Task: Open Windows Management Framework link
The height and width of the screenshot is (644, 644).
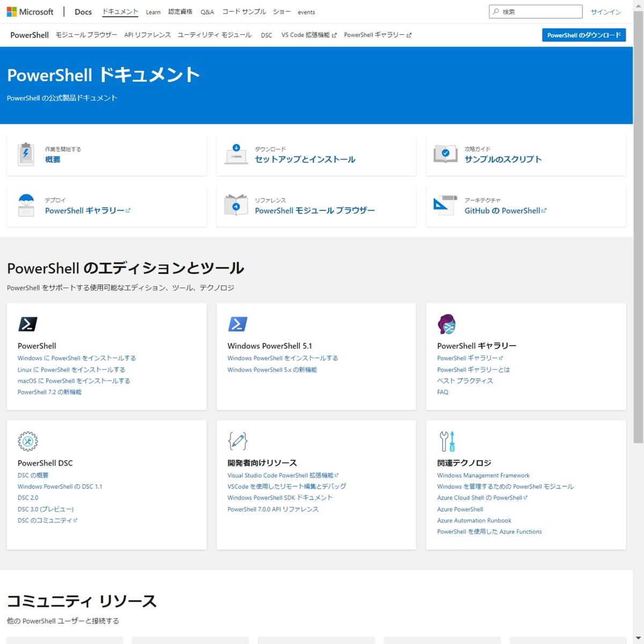Action: click(484, 475)
